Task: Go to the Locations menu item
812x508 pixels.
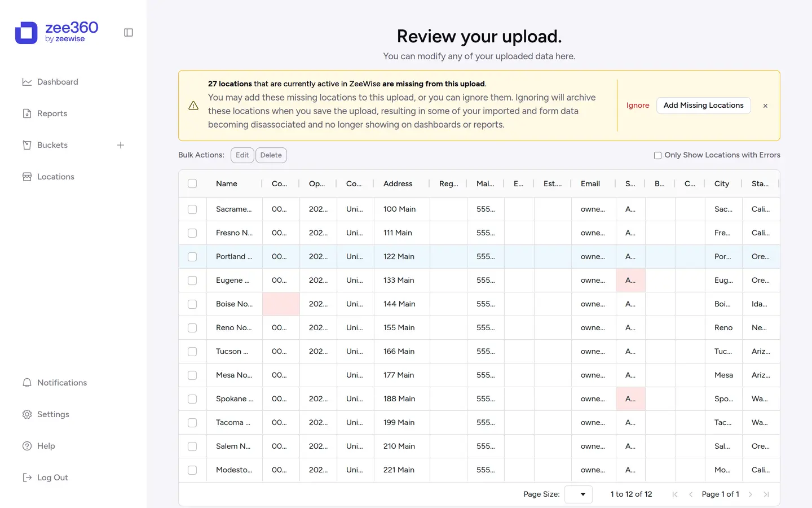Action: [x=55, y=177]
